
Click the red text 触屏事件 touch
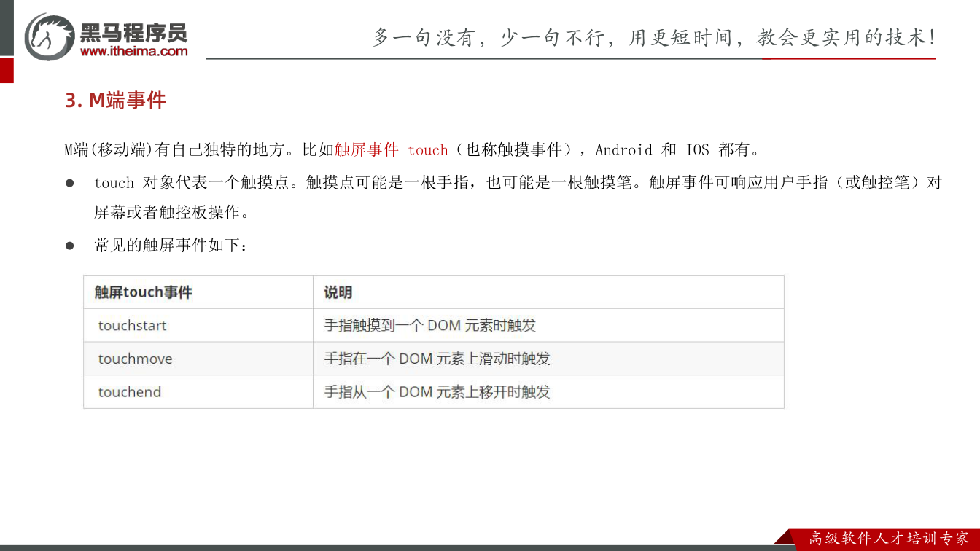pos(391,150)
